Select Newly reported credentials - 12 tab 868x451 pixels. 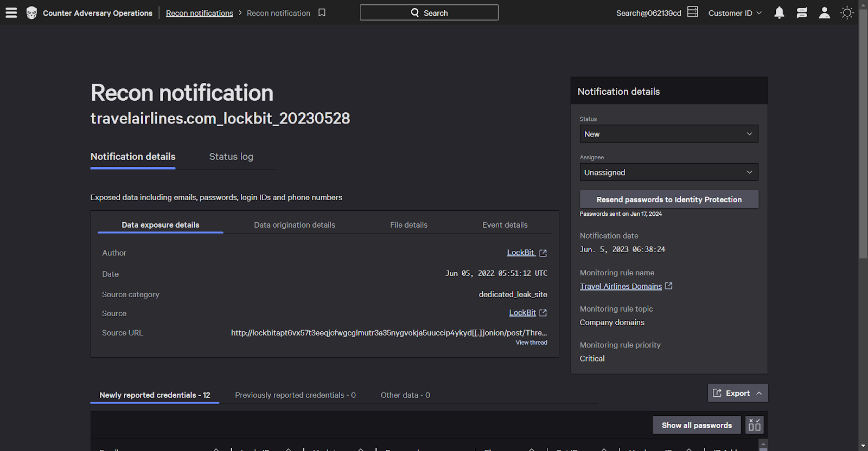click(x=155, y=395)
